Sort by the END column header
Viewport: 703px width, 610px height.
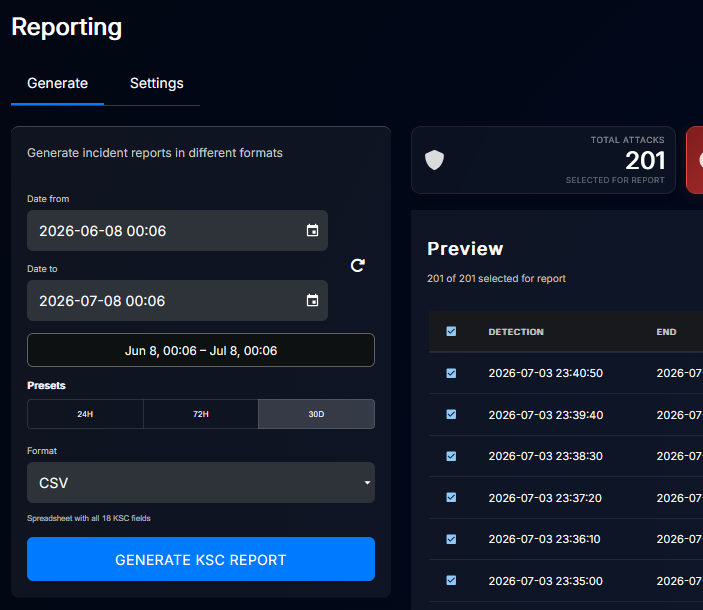[666, 332]
